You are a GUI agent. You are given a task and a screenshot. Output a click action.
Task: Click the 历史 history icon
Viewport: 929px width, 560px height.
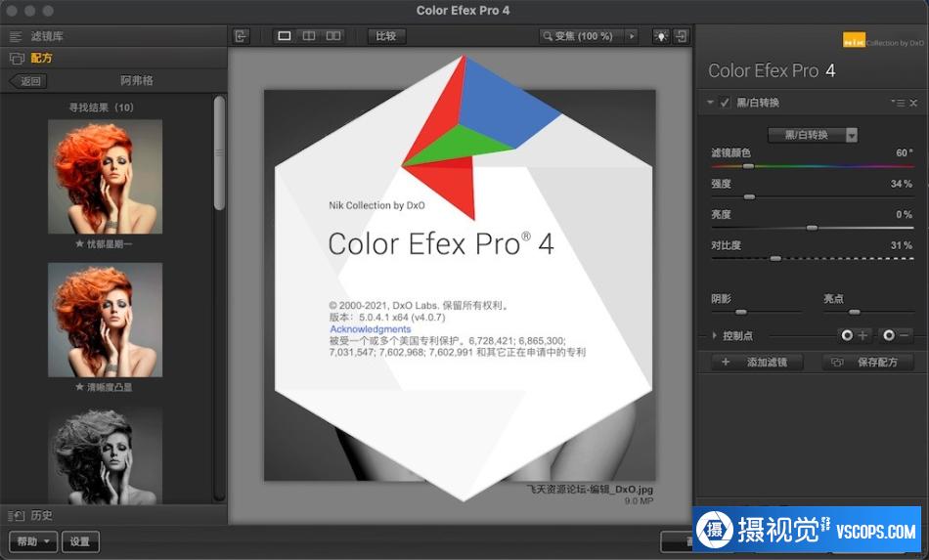pos(16,516)
